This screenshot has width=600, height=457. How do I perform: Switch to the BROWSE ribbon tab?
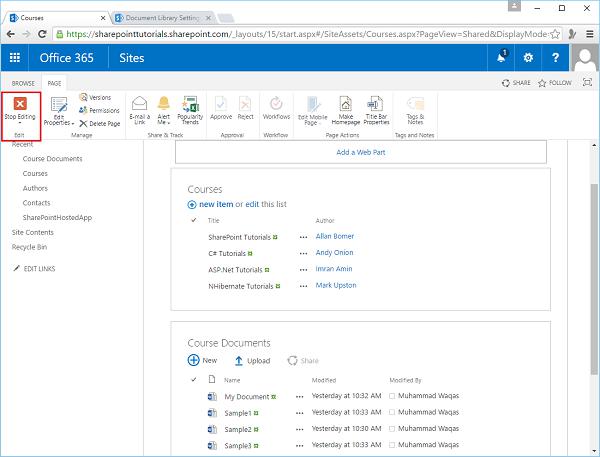click(x=23, y=83)
